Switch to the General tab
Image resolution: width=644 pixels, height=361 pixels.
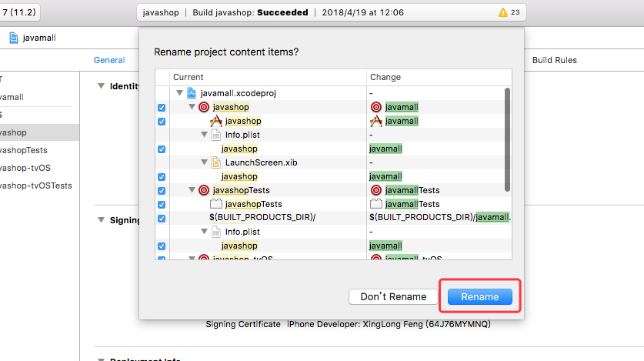(x=109, y=60)
